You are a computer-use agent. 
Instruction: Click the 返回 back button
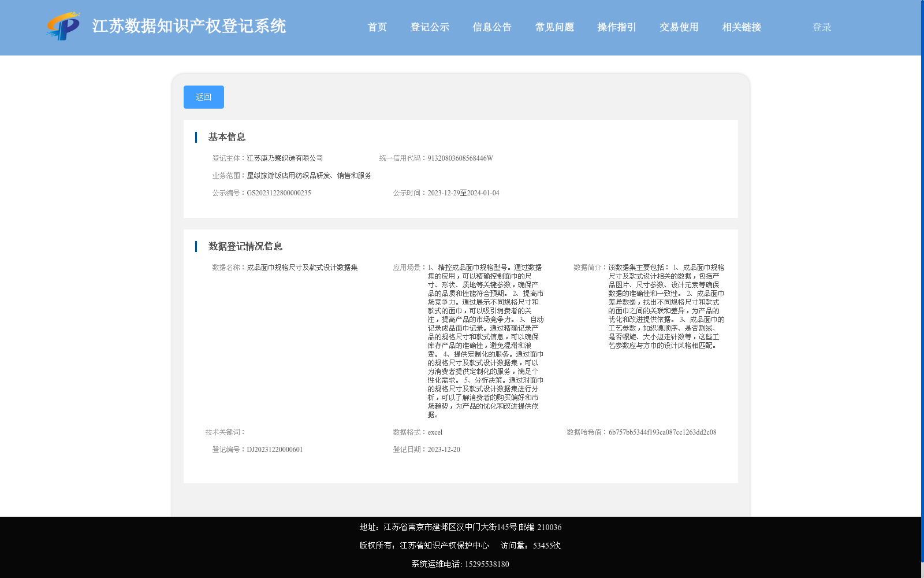pyautogui.click(x=204, y=97)
